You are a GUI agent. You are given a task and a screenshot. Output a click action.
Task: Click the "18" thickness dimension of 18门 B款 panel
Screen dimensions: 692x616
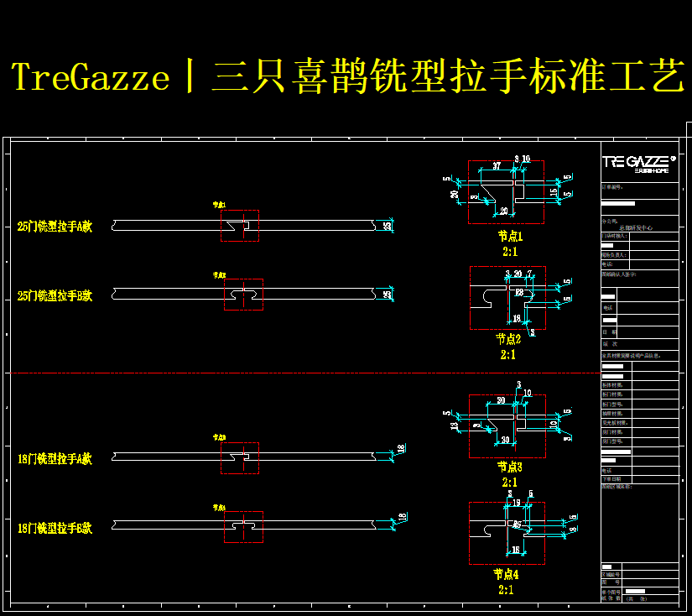pos(402,517)
